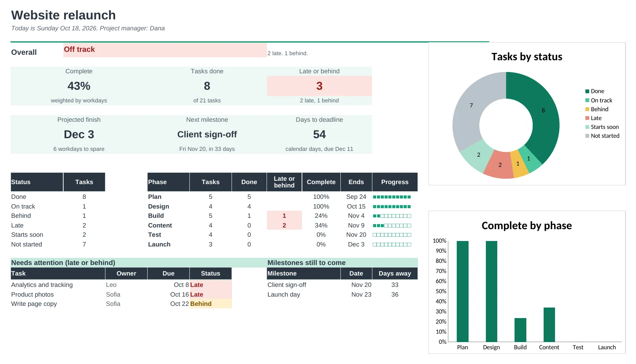The image size is (636, 364).
Task: Click the Build phase 24% complete cell
Action: coord(321,216)
